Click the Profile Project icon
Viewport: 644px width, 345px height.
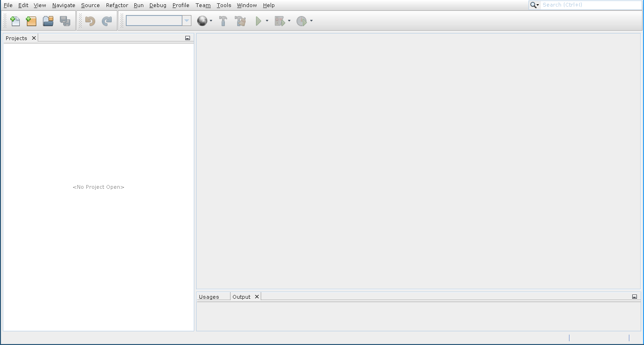coord(301,21)
